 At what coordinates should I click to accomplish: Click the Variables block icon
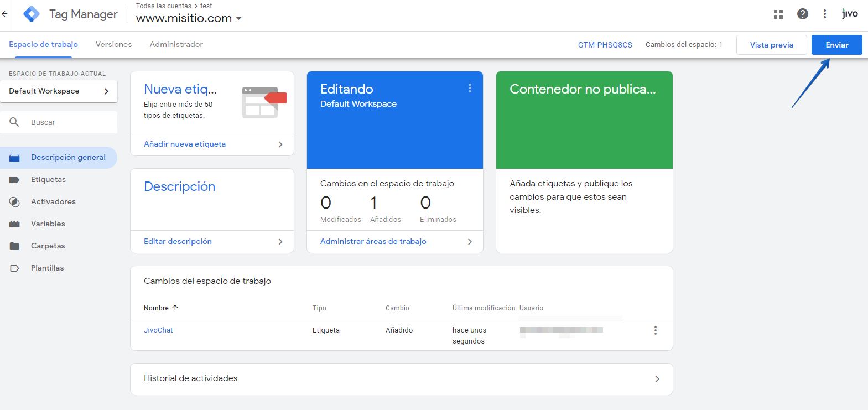coord(14,224)
